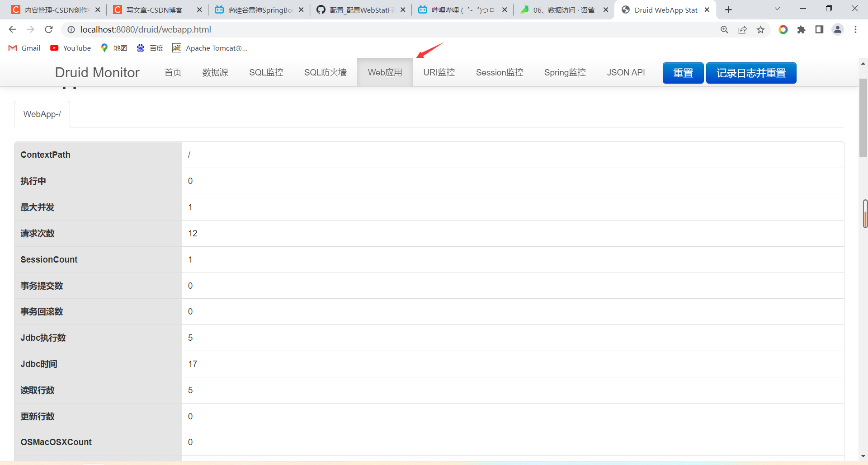Click the Jdbc时间 value 17
868x465 pixels.
(x=193, y=364)
